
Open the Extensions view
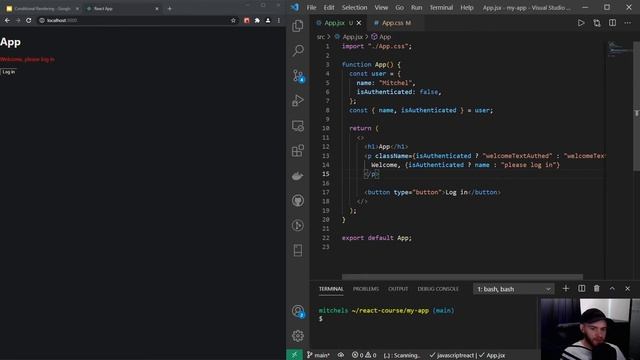(x=298, y=151)
